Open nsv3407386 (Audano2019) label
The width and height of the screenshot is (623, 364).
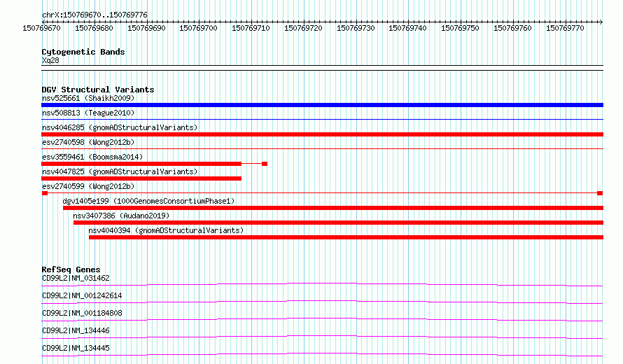tap(121, 216)
